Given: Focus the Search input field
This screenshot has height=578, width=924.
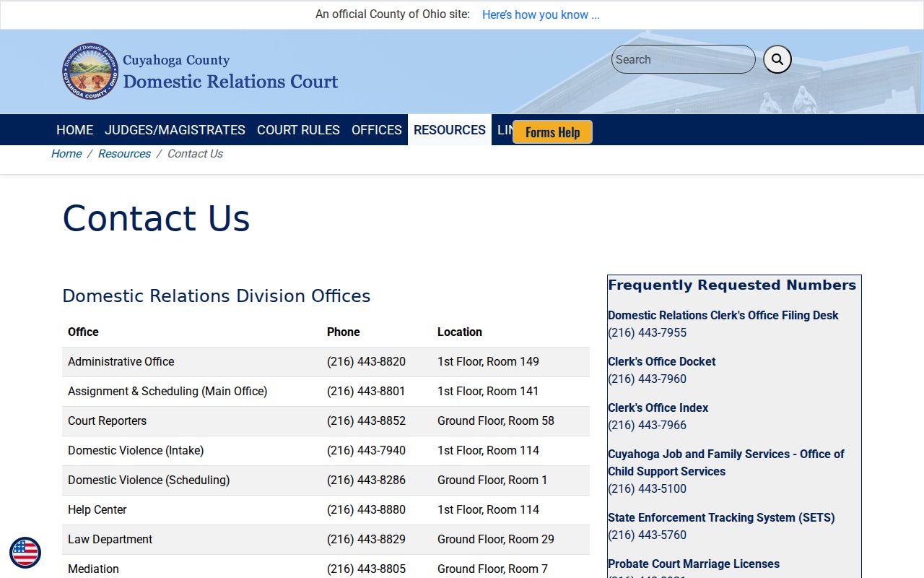Looking at the screenshot, I should coord(683,59).
